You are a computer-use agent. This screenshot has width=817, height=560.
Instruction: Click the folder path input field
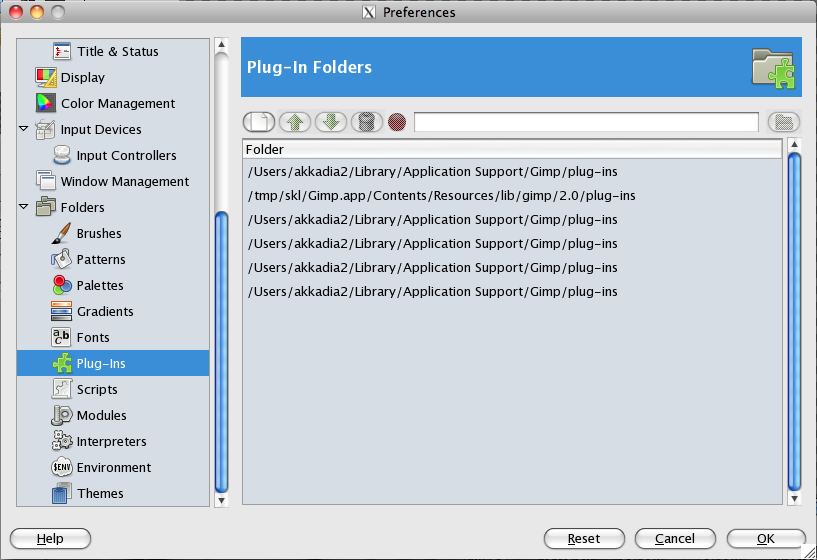pyautogui.click(x=586, y=122)
